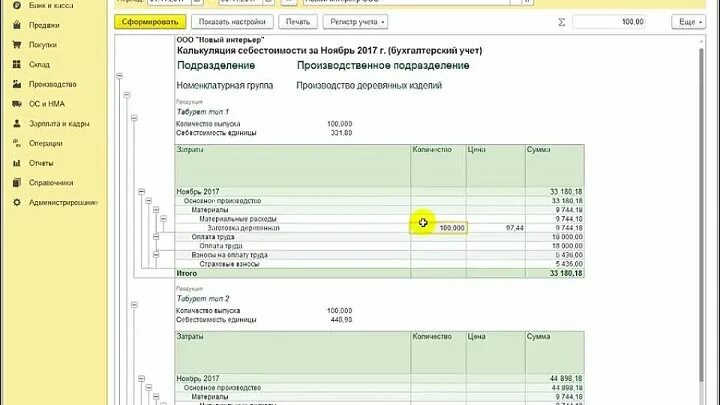Image resolution: width=720 pixels, height=405 pixels.
Task: Open the Справочники book icon
Action: [17, 183]
